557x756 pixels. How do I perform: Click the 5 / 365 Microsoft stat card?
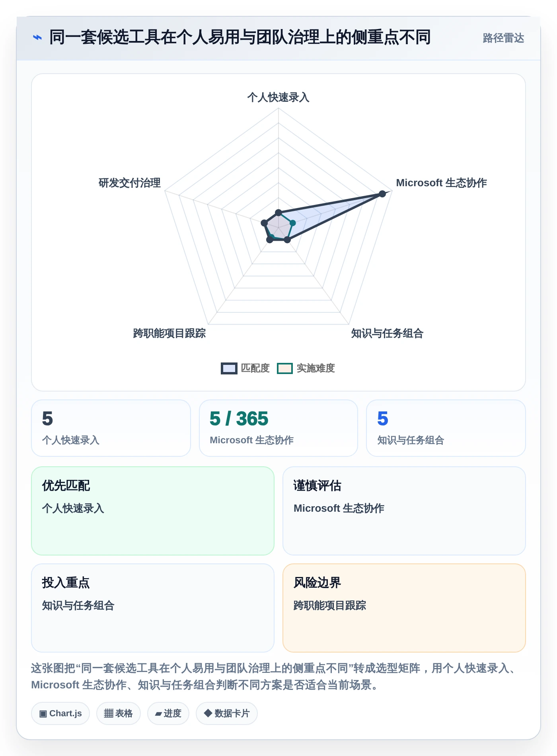tap(278, 428)
